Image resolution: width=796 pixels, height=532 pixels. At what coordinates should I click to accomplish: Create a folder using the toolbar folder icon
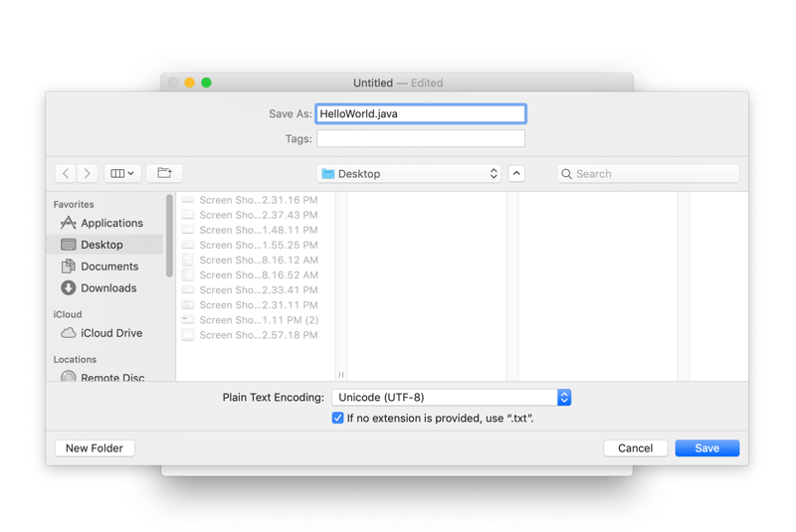164,173
